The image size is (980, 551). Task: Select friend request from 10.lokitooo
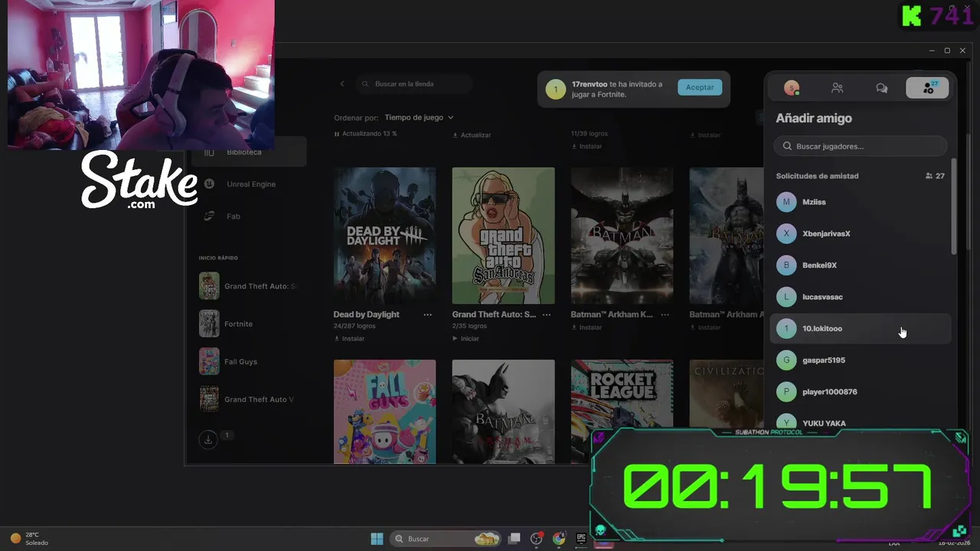(x=861, y=328)
